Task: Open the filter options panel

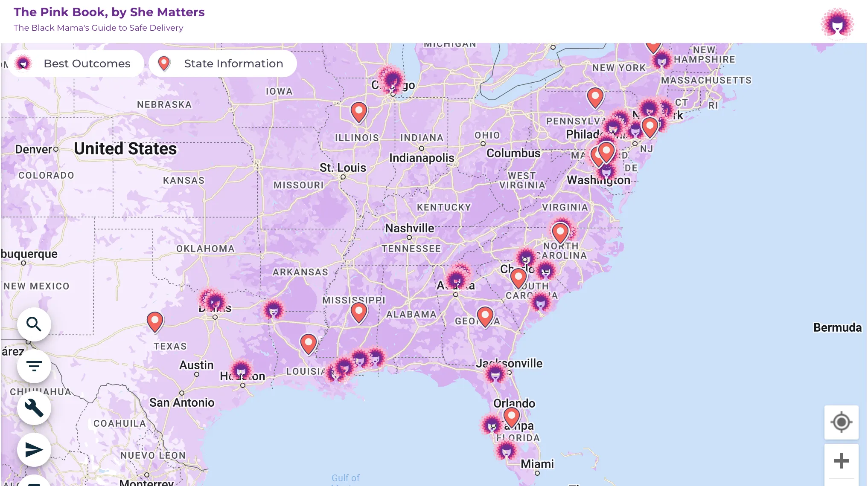Action: click(34, 366)
